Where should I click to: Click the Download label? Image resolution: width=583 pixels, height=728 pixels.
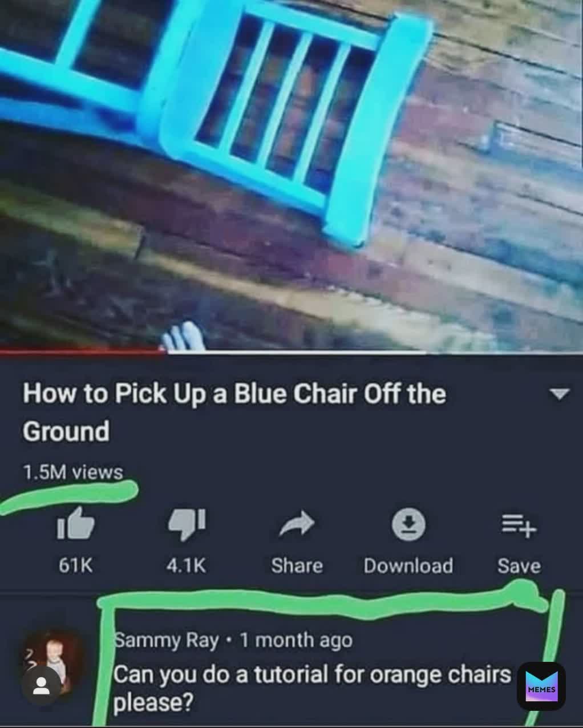[x=408, y=565]
